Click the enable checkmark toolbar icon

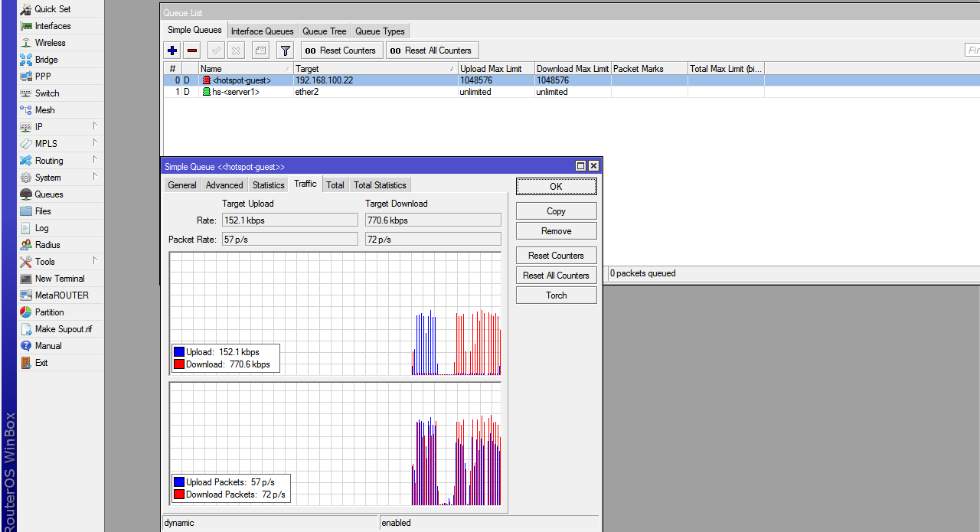216,51
